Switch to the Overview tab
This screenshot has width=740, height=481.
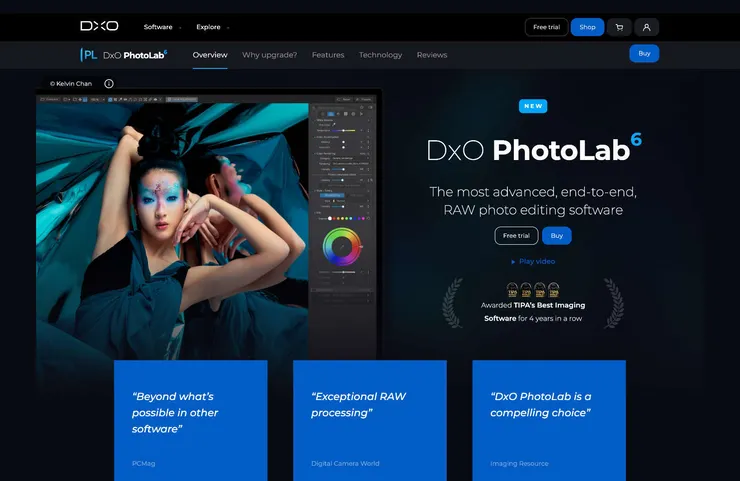pos(210,55)
